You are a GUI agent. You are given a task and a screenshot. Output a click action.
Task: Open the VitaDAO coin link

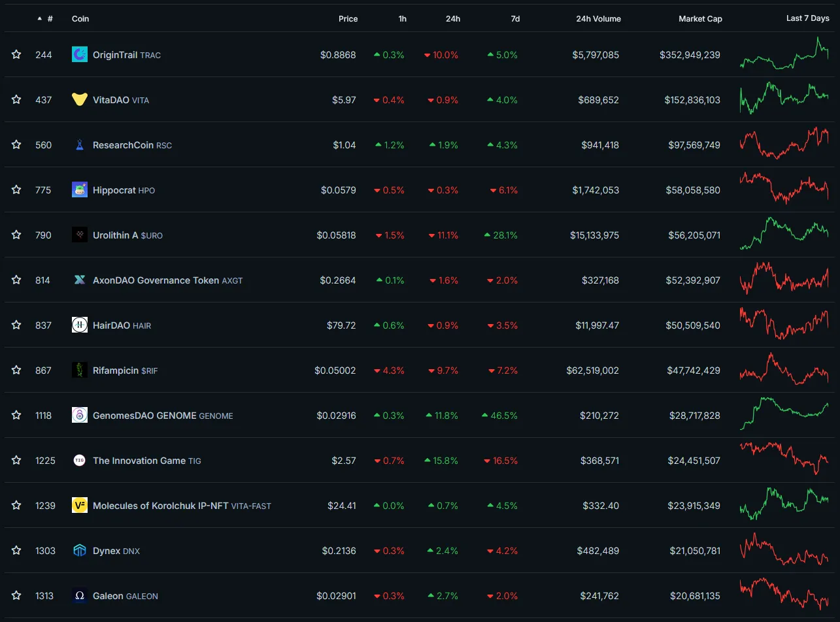click(120, 100)
